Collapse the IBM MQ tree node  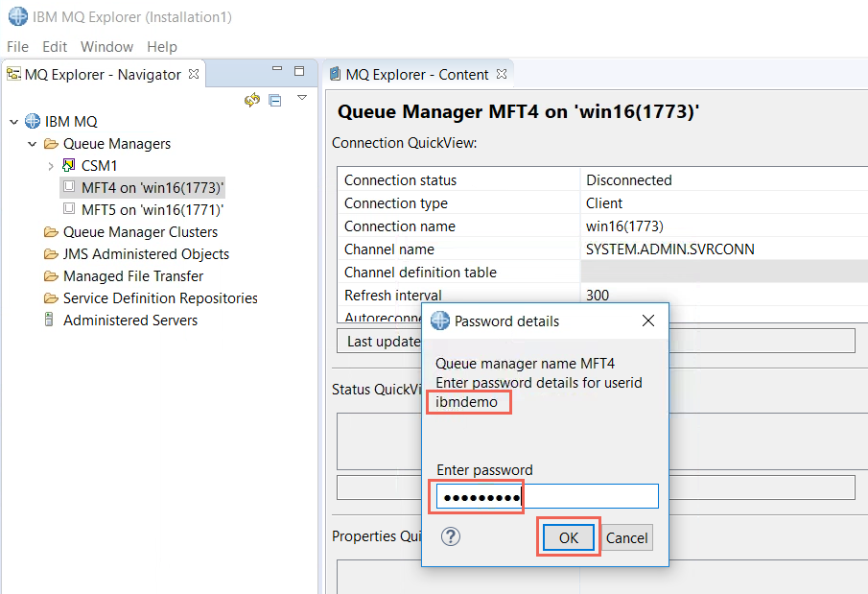tap(13, 121)
